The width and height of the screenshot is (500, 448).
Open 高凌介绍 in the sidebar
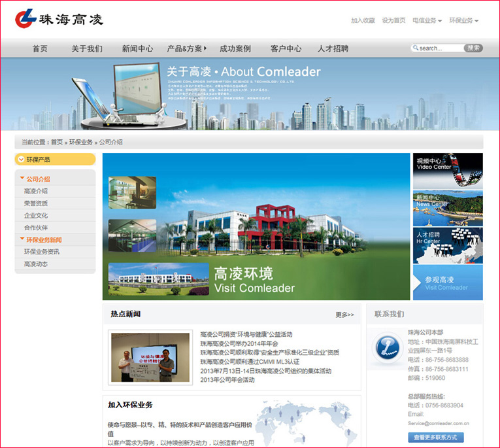click(36, 191)
